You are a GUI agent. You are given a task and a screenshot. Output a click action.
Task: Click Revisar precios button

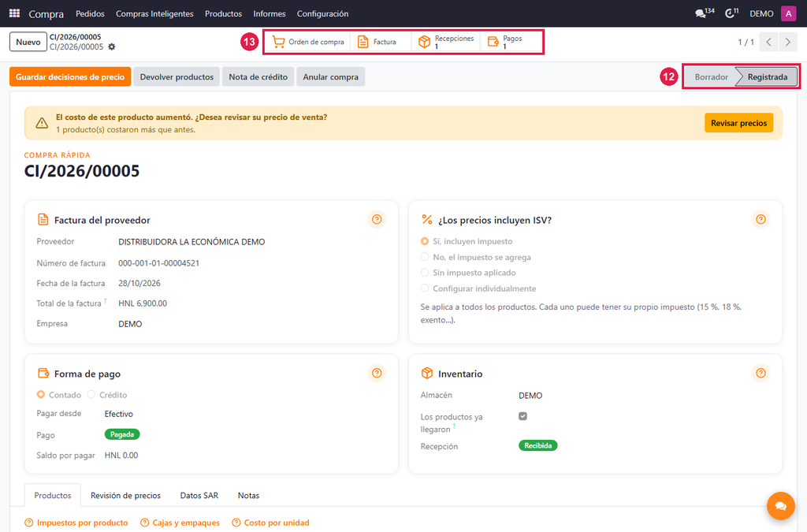(738, 123)
